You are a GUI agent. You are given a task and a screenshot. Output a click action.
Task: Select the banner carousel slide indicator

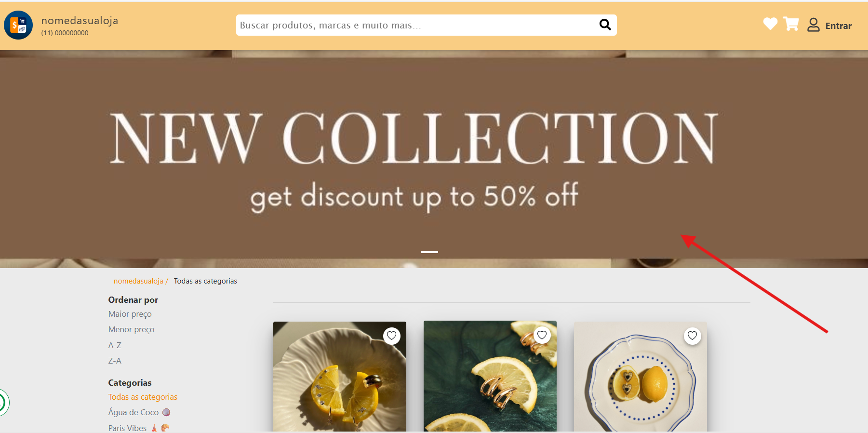point(429,252)
